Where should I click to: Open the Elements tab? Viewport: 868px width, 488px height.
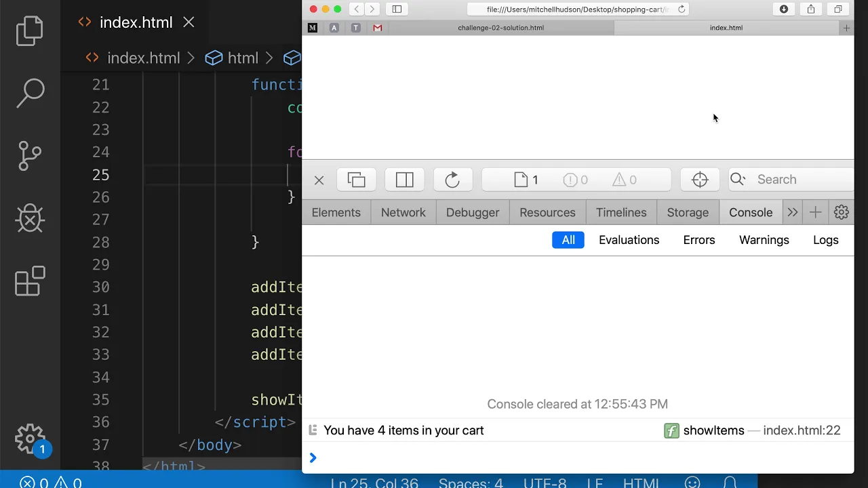[x=336, y=212]
